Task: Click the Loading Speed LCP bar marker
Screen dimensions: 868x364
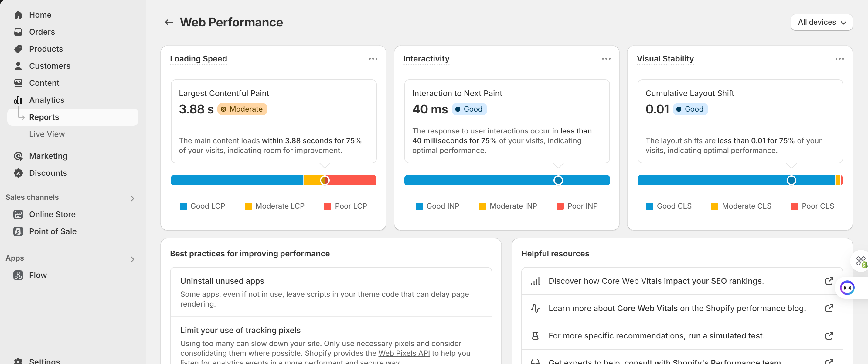Action: pyautogui.click(x=325, y=181)
